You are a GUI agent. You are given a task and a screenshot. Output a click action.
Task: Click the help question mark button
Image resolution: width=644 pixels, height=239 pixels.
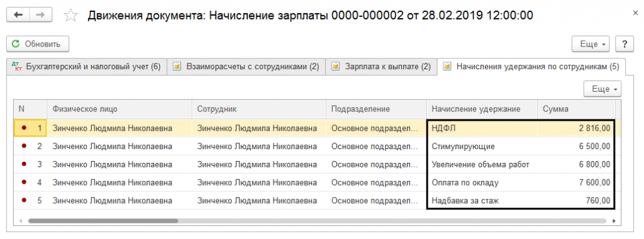click(625, 44)
